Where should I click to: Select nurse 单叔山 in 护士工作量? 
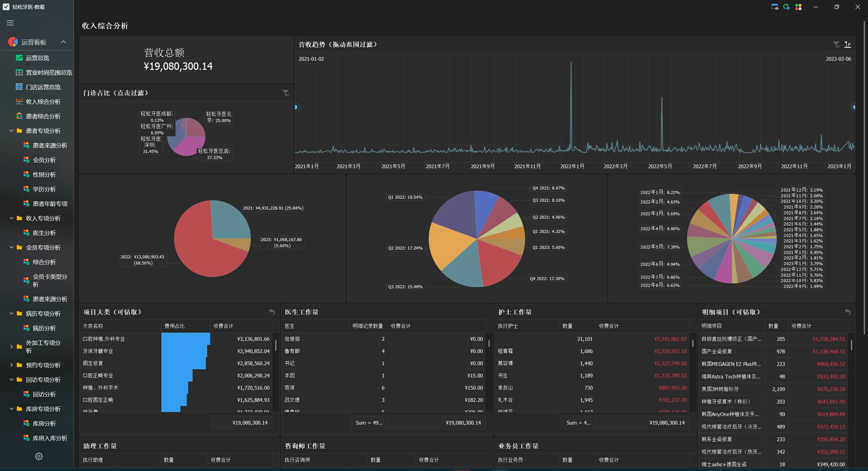[x=592, y=388]
